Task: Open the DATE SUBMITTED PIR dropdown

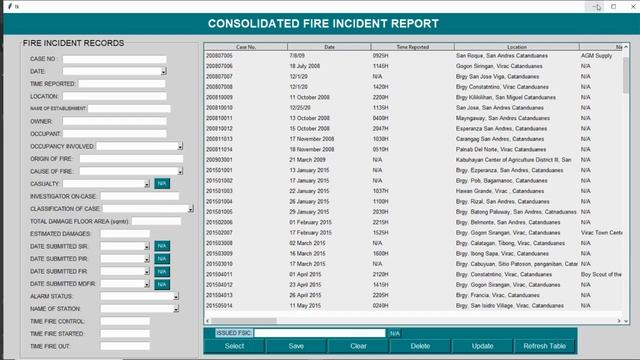Action: point(147,259)
